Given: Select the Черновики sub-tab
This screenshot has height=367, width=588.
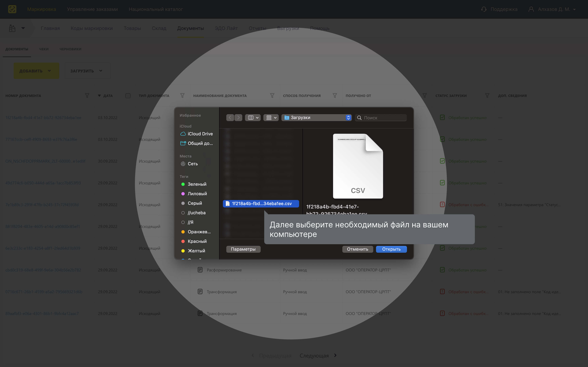Looking at the screenshot, I should point(70,49).
